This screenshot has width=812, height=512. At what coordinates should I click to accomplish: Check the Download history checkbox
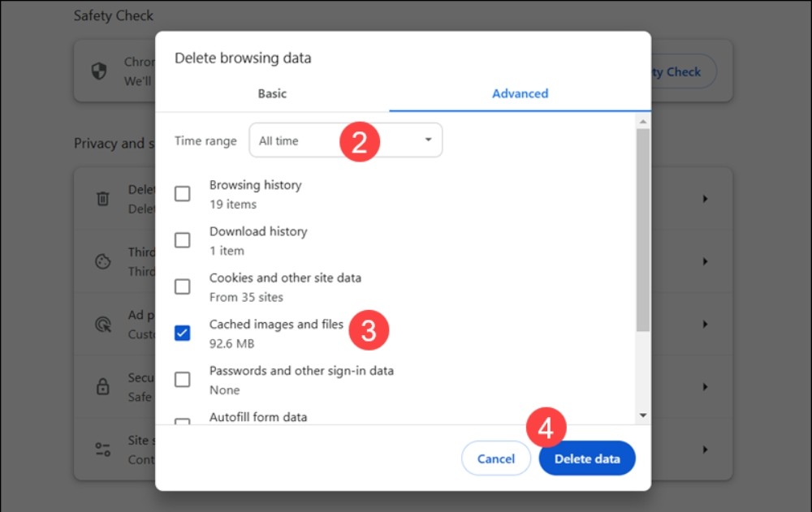coord(182,240)
